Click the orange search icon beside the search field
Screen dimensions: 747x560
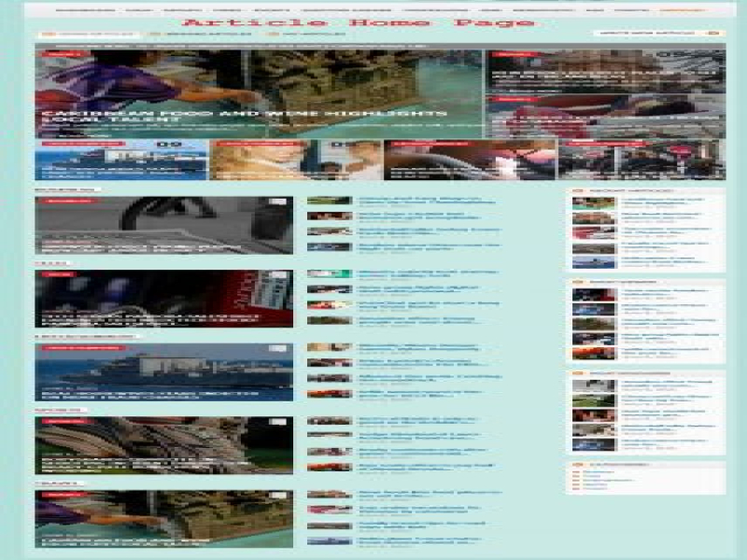(713, 34)
